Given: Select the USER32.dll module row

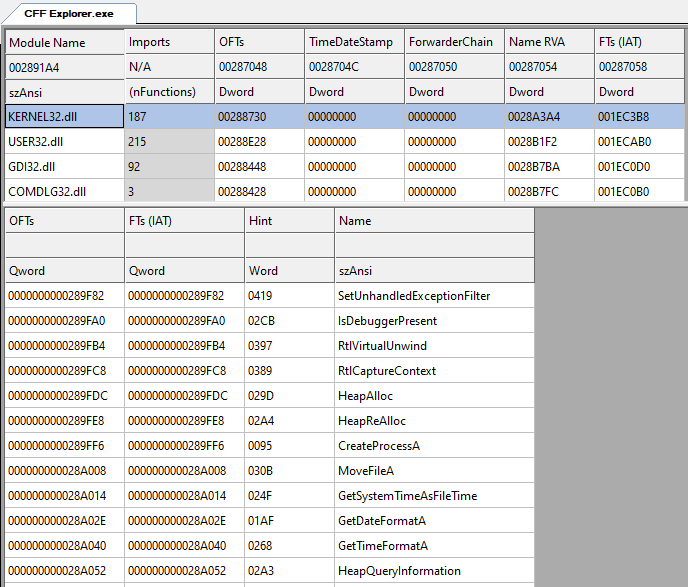Looking at the screenshot, I should pyautogui.click(x=344, y=141).
